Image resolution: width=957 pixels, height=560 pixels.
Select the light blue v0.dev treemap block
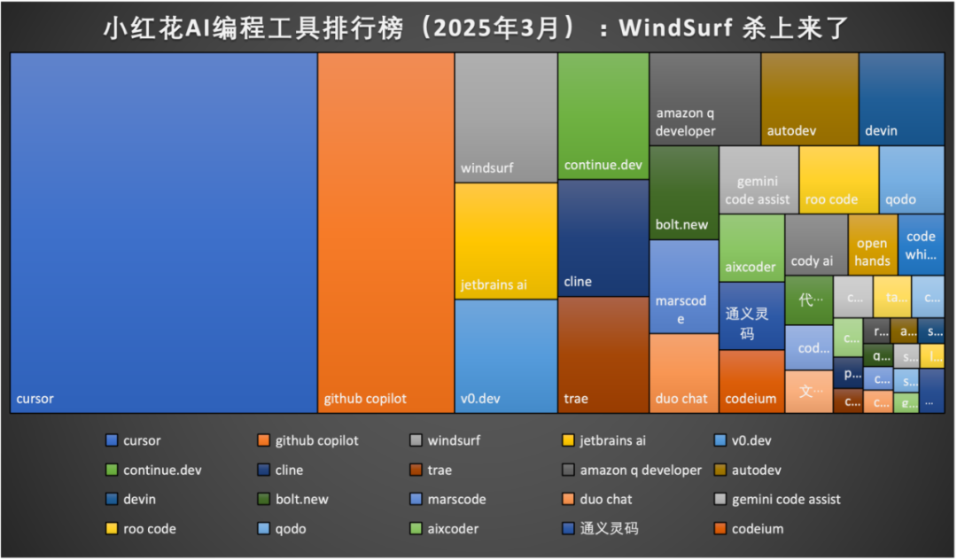click(506, 356)
